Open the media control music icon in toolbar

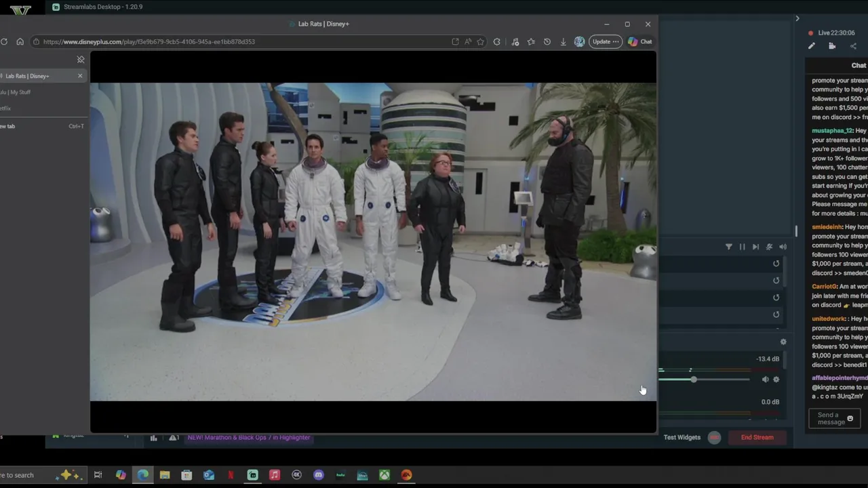click(515, 42)
